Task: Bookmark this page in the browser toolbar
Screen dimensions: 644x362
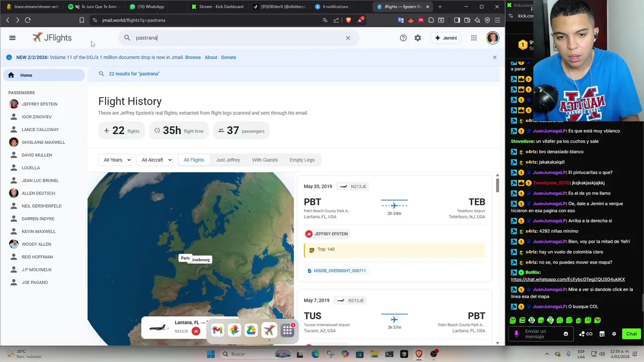Action: tap(82, 20)
